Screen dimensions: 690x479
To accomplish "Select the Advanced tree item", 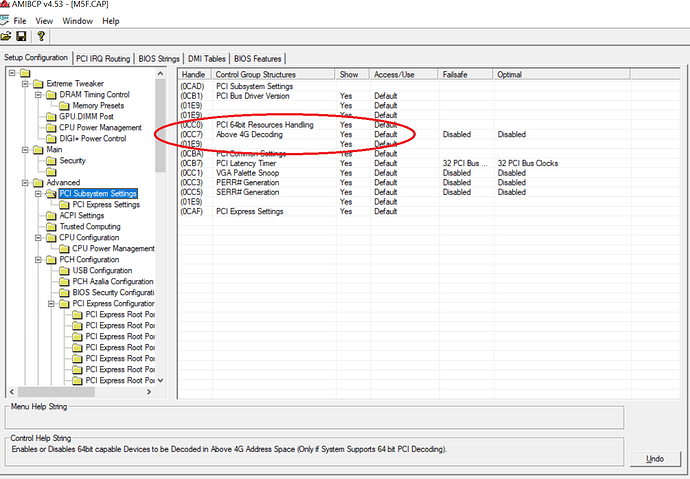I will tap(63, 183).
